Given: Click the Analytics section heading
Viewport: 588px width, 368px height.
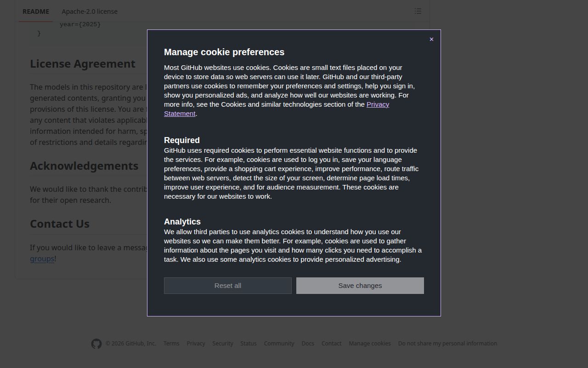Looking at the screenshot, I should (x=182, y=222).
